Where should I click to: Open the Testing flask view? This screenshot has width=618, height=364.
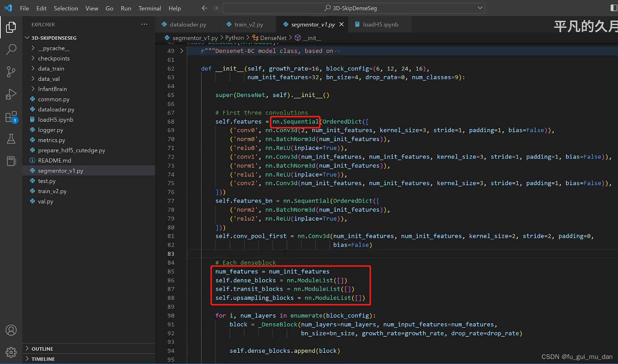tap(11, 139)
